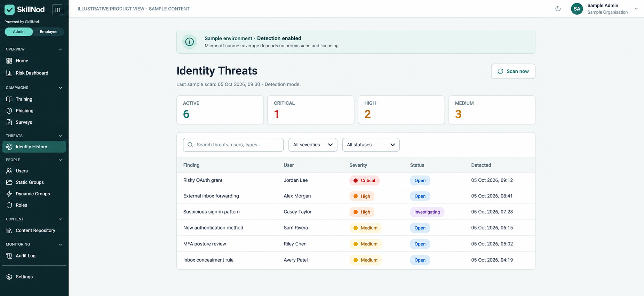This screenshot has width=644, height=296.
Task: Click the Dynamic Groups lightning icon
Action: point(9,194)
